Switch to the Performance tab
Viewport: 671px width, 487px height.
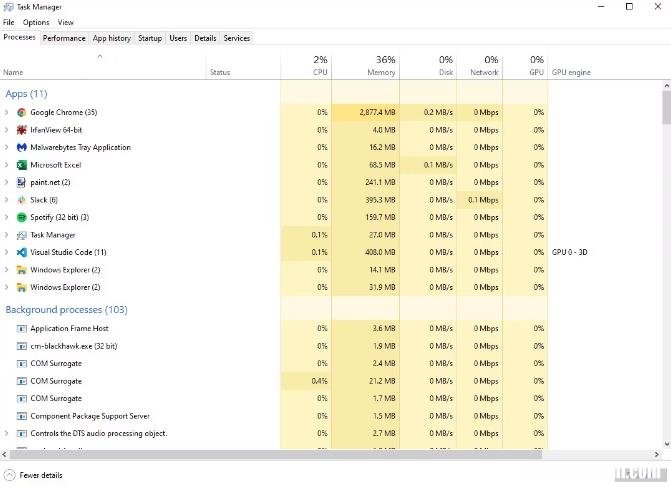tap(64, 38)
